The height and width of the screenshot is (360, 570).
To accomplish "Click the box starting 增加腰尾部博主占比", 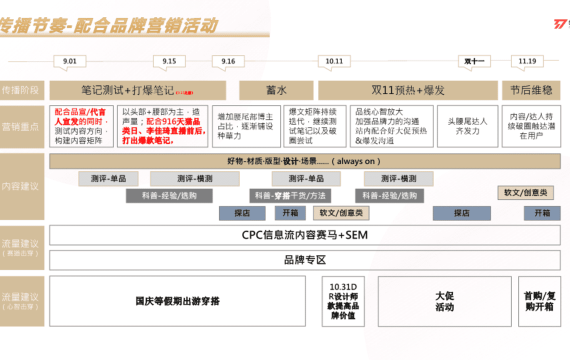I will (246, 126).
